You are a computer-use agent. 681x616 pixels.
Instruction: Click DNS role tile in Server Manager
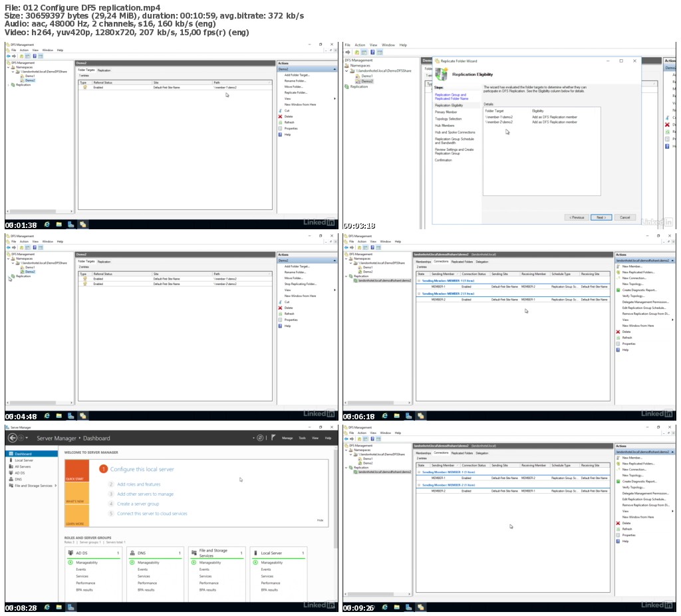(156, 573)
